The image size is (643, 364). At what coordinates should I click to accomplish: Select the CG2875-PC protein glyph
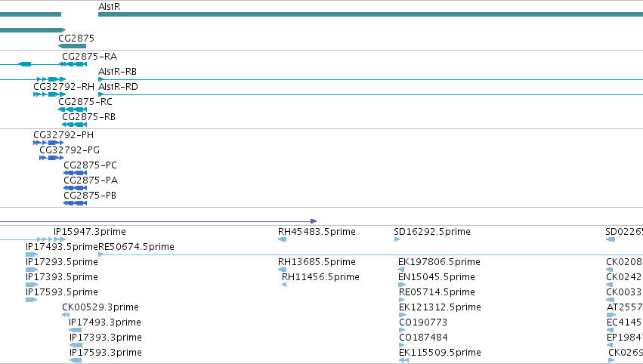coord(75,173)
